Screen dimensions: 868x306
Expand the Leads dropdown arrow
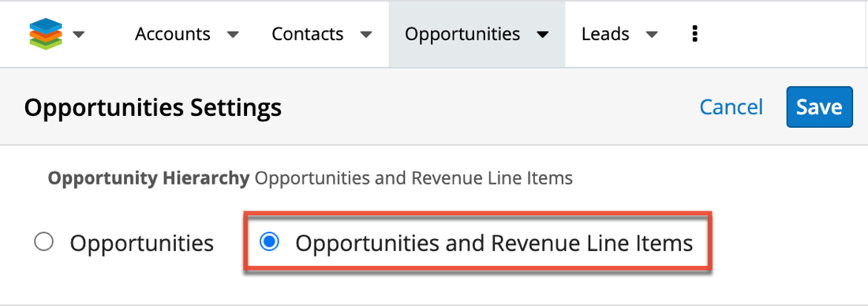pyautogui.click(x=652, y=35)
